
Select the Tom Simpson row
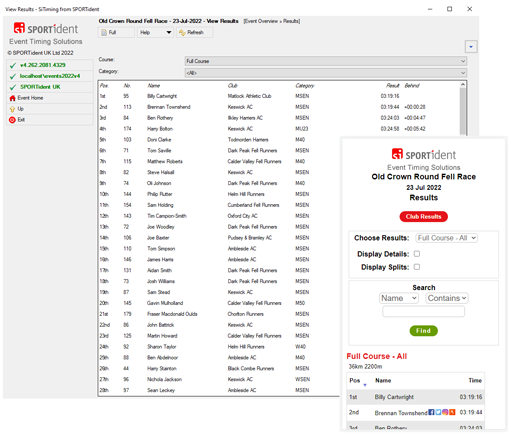220,249
